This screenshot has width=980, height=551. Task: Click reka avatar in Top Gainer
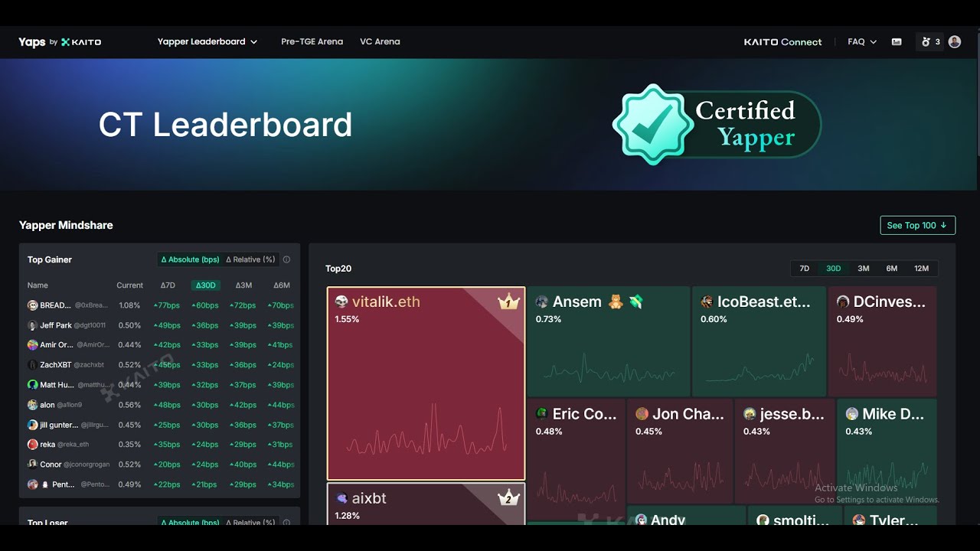[33, 445]
